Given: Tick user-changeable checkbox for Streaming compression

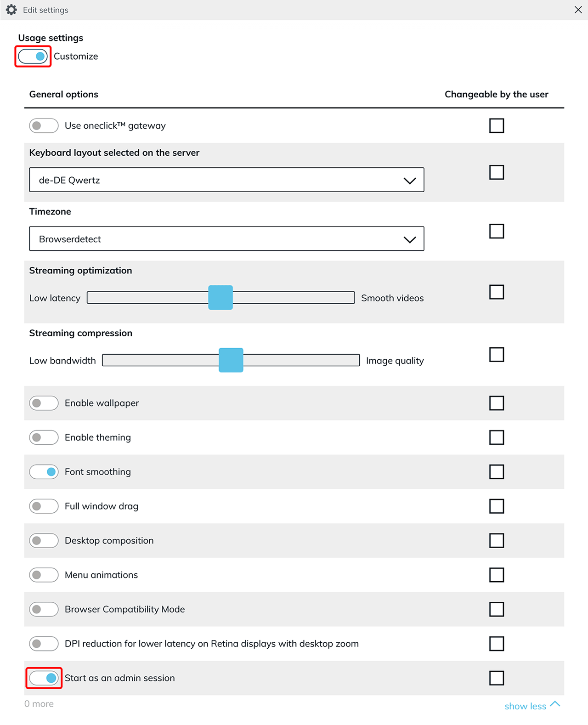Looking at the screenshot, I should (x=497, y=355).
